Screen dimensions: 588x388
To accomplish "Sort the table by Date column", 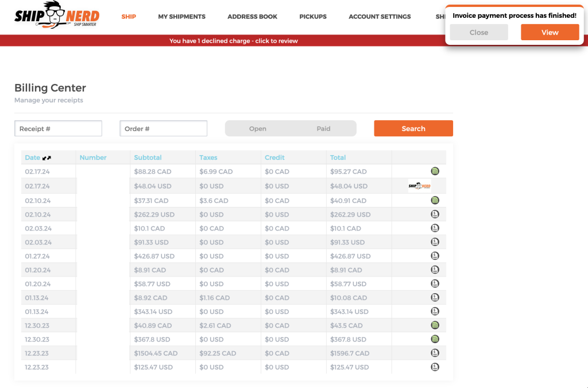I will 33,157.
